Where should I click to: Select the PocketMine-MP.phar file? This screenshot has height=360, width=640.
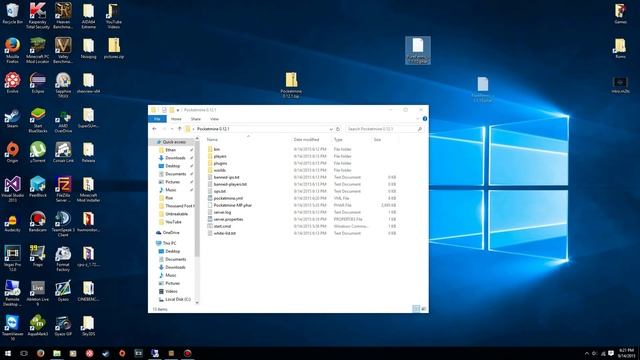pyautogui.click(x=232, y=205)
